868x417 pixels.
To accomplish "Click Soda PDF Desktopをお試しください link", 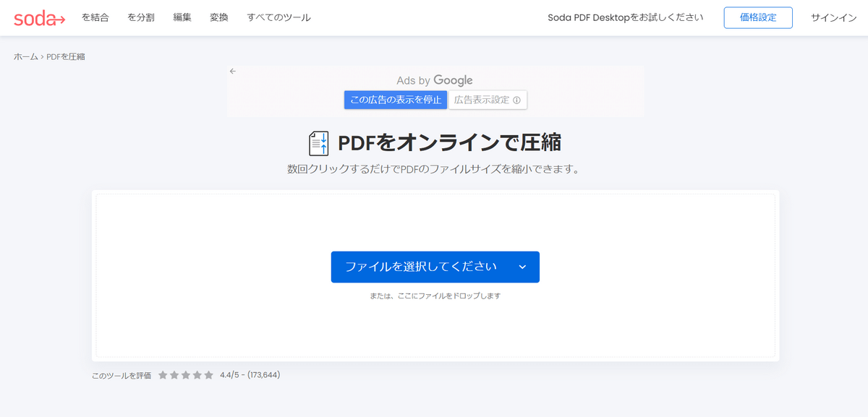I will (x=626, y=17).
